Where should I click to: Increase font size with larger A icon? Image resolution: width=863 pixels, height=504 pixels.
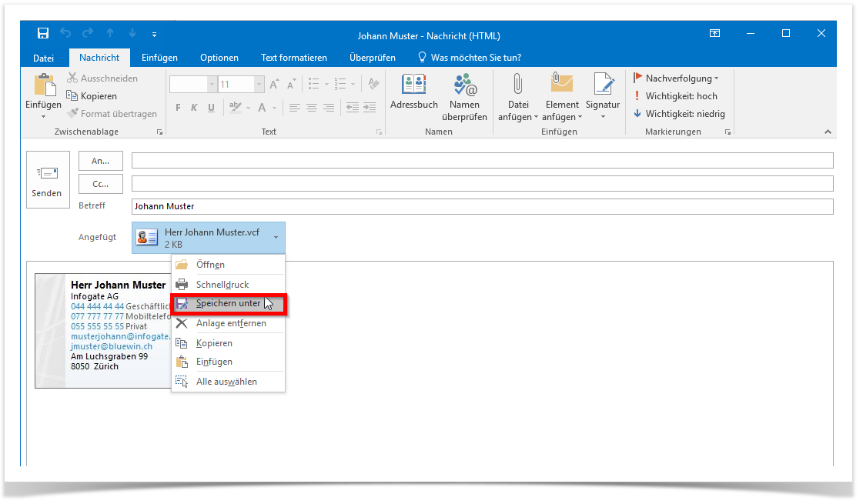(274, 84)
